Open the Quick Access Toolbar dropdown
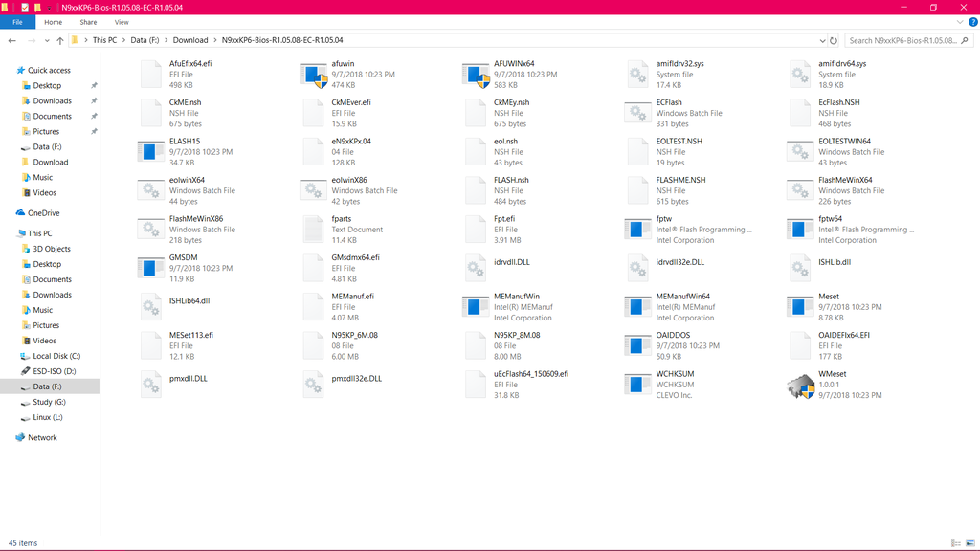Screen dimensions: 980x551 pyautogui.click(x=49, y=8)
